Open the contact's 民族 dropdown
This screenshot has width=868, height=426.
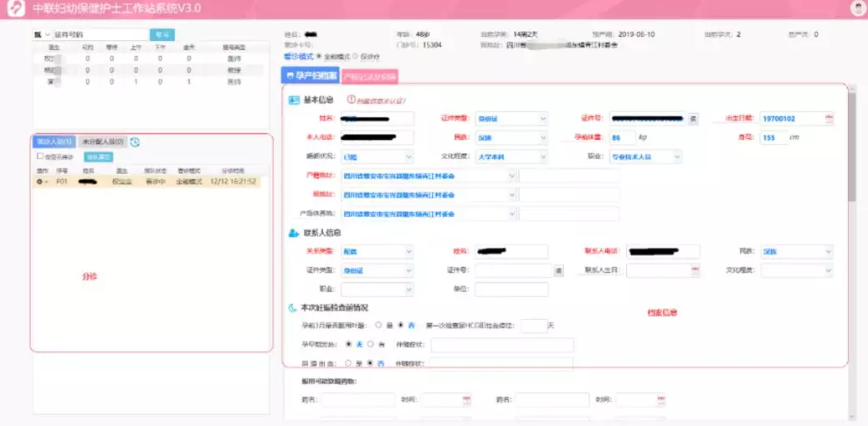point(797,252)
